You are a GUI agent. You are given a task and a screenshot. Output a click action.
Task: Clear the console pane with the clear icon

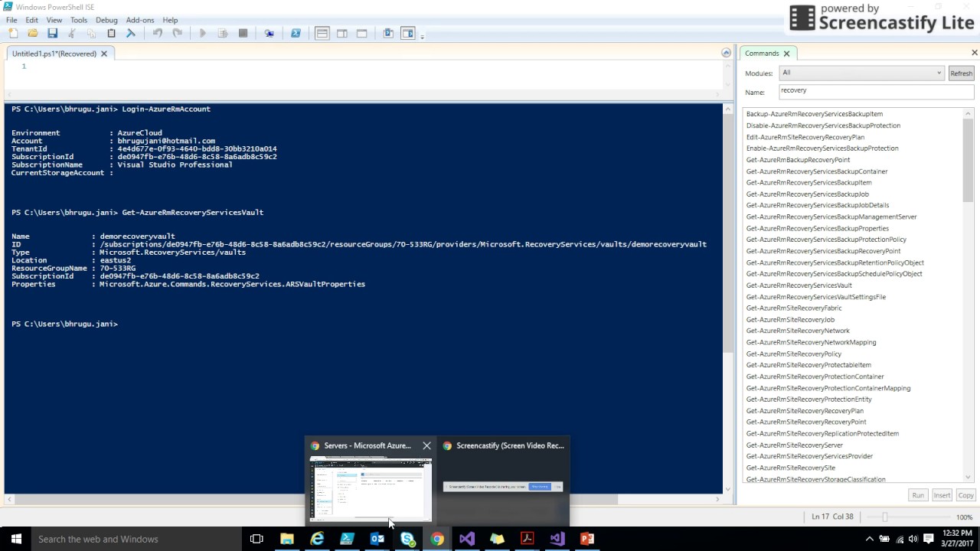131,33
